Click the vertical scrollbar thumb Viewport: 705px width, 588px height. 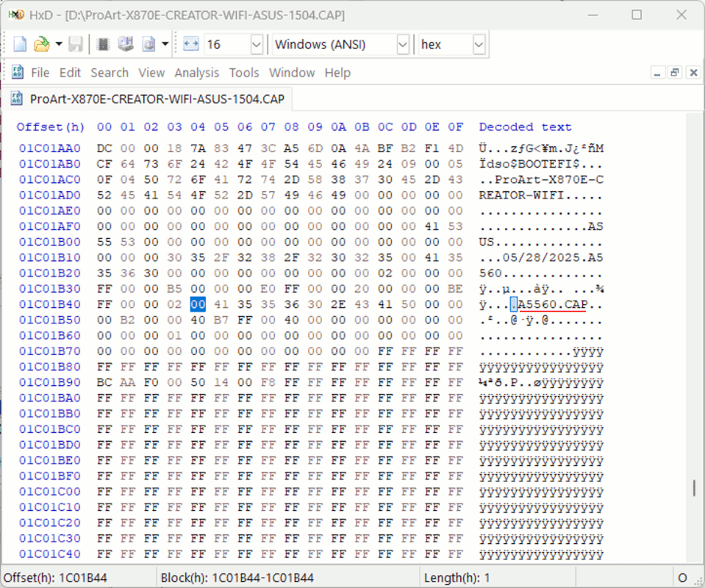(x=695, y=488)
